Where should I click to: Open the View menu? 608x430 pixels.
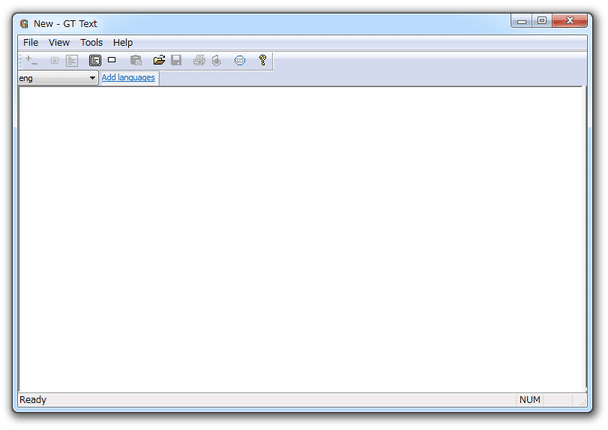pyautogui.click(x=59, y=42)
